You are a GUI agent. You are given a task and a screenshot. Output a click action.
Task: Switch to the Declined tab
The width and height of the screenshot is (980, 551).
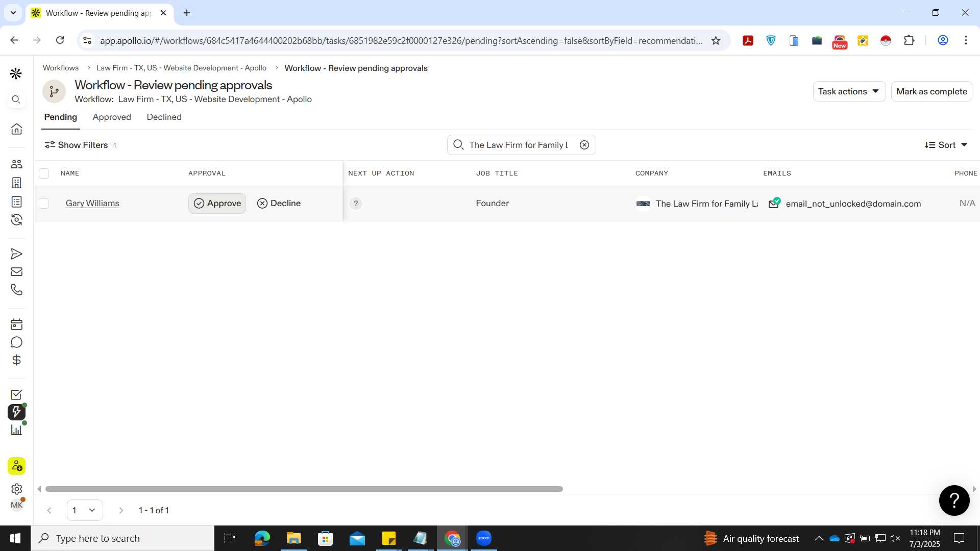point(164,117)
